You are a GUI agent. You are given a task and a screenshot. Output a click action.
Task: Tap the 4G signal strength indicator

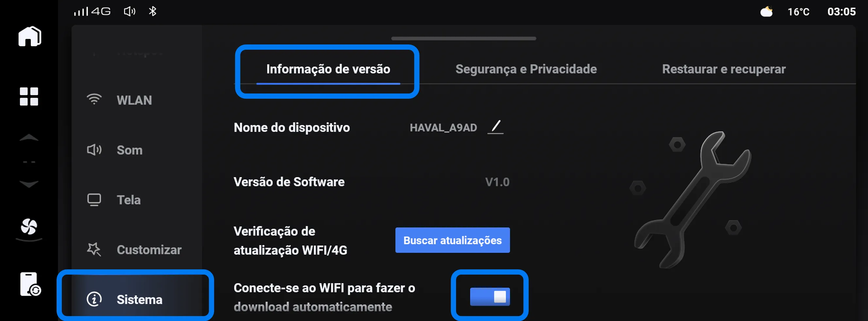click(x=92, y=11)
